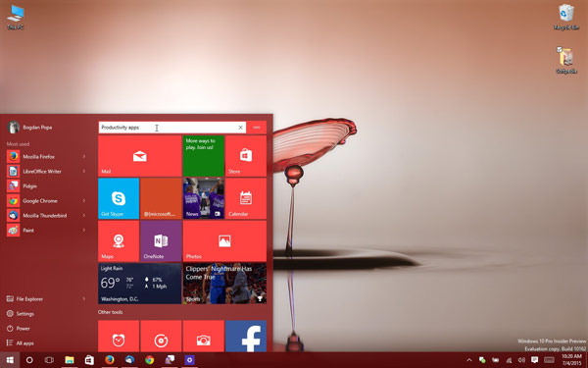Clear the Productivity apps group name
This screenshot has height=368, width=588.
241,128
